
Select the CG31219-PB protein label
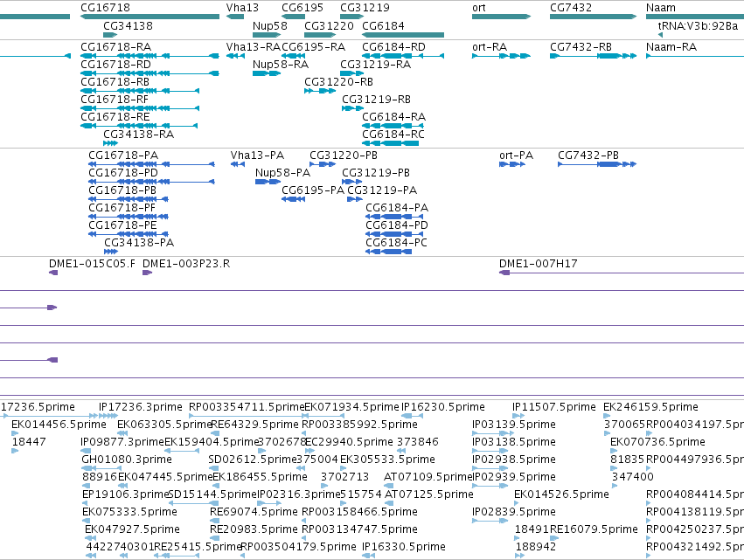pos(376,173)
